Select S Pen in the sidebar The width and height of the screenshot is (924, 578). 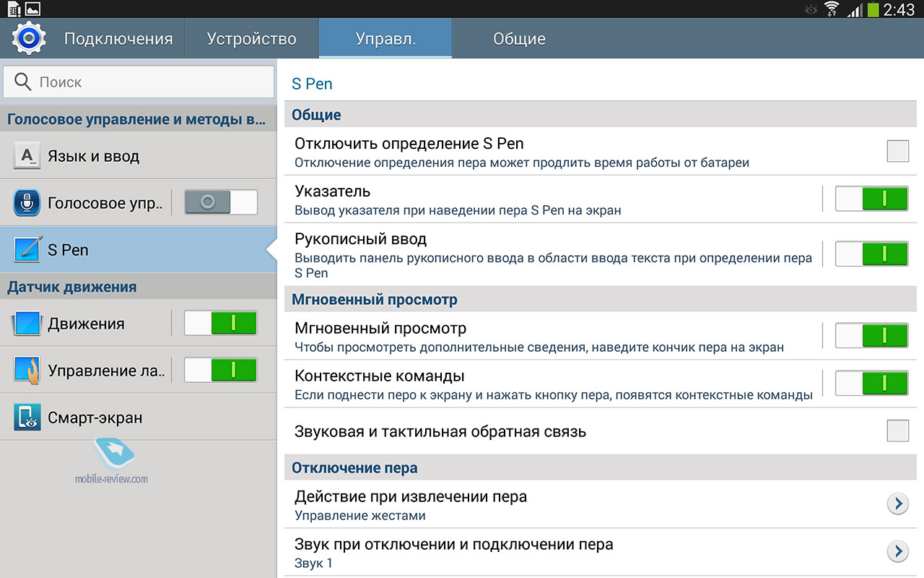139,250
